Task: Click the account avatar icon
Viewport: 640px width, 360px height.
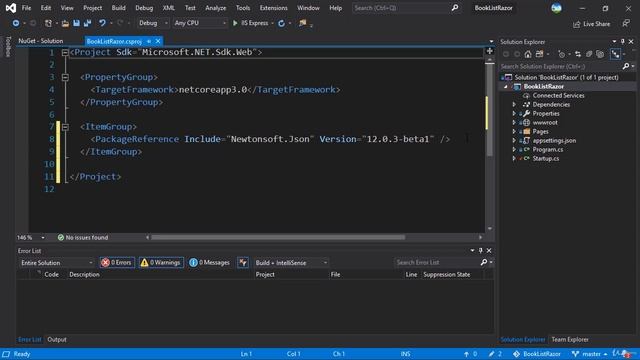Action: click(556, 8)
